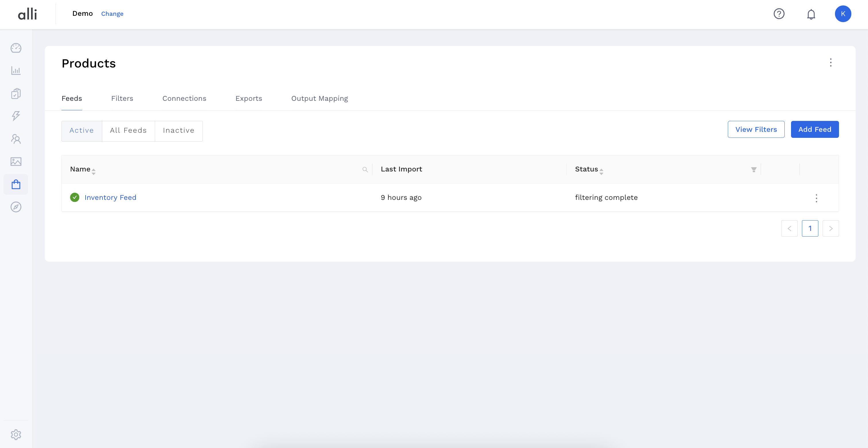Image resolution: width=868 pixels, height=448 pixels.
Task: Open the Status column filter funnel
Action: coord(754,169)
